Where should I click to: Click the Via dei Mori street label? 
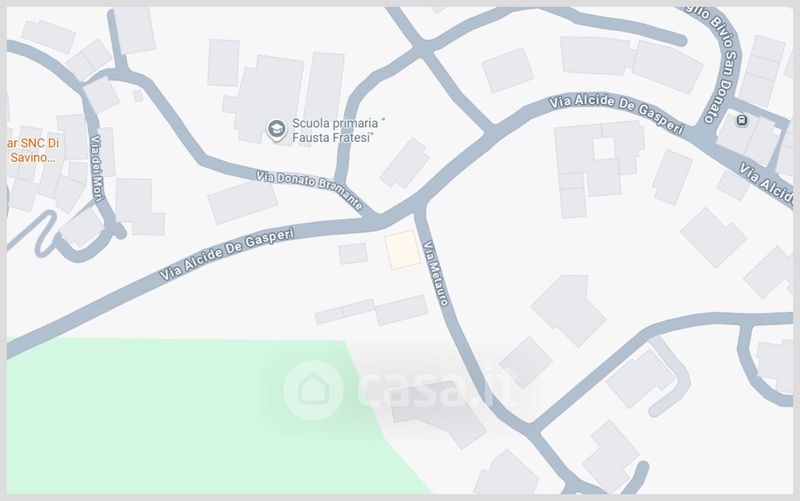pyautogui.click(x=97, y=168)
